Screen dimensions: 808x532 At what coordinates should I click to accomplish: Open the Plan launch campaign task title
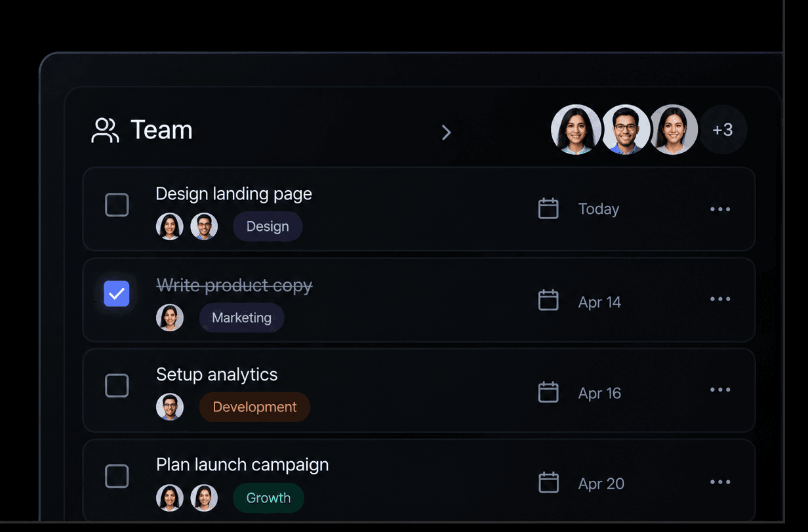point(242,464)
